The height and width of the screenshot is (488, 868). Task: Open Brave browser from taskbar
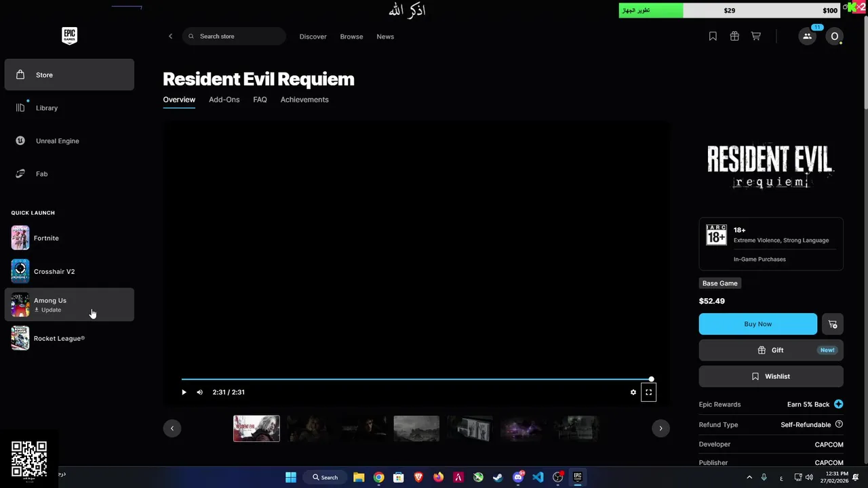pyautogui.click(x=418, y=477)
